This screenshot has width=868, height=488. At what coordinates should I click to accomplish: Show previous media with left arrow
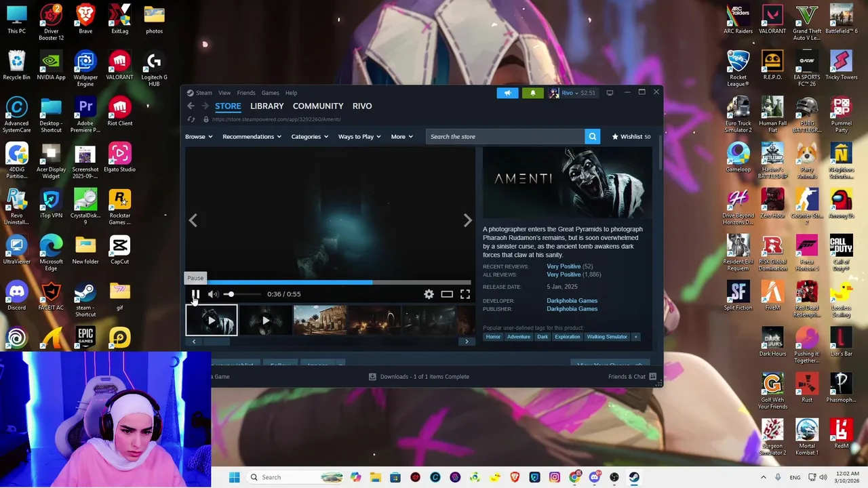(x=193, y=220)
